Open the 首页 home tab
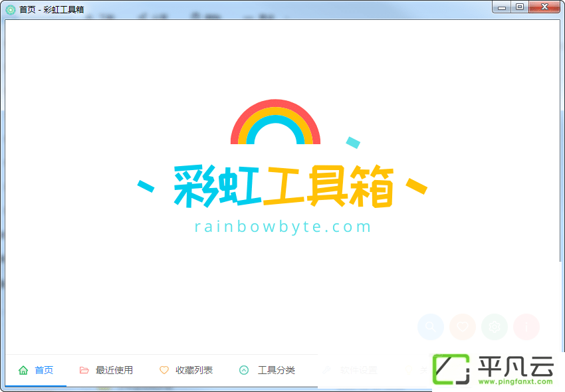The height and width of the screenshot is (392, 565). (x=36, y=370)
